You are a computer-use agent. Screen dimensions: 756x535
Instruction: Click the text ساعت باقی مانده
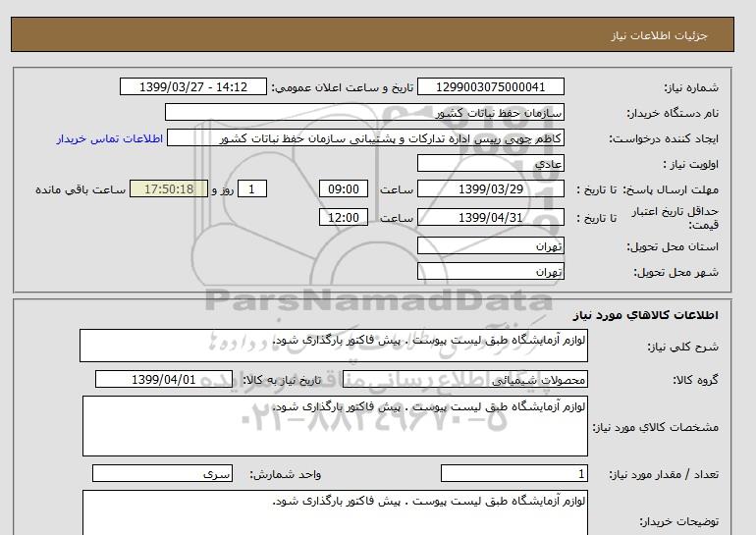click(81, 189)
